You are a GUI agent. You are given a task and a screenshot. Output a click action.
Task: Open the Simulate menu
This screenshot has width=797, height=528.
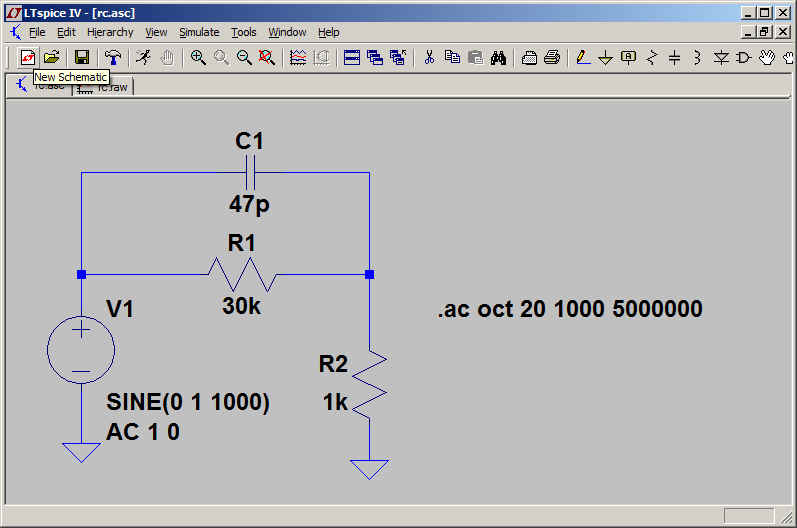click(x=198, y=32)
